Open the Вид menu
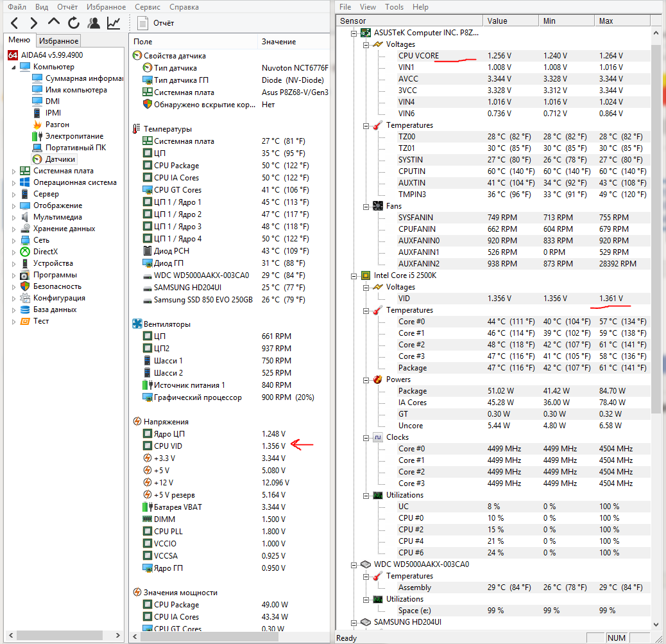Screen dimensions: 666x644 [x=42, y=7]
